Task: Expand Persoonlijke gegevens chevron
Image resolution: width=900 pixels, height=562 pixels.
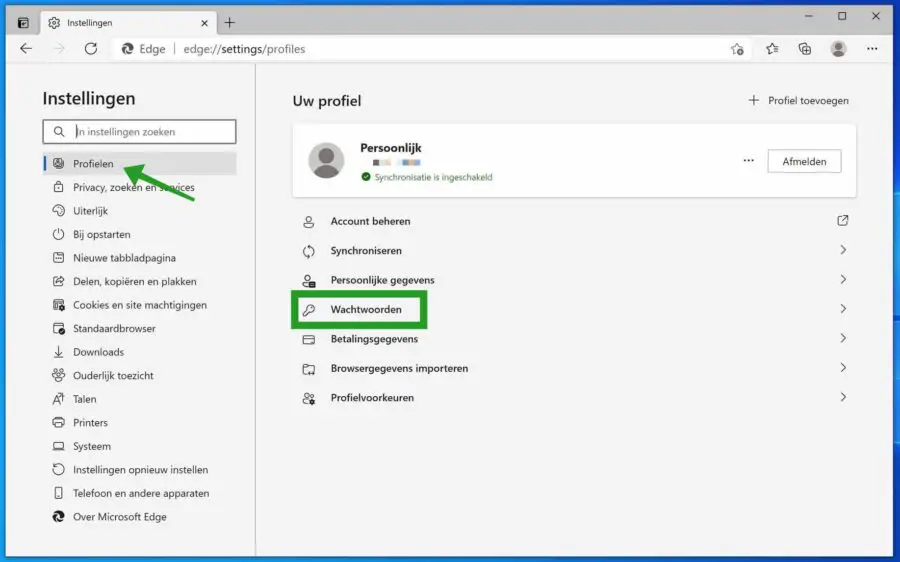Action: (x=843, y=280)
